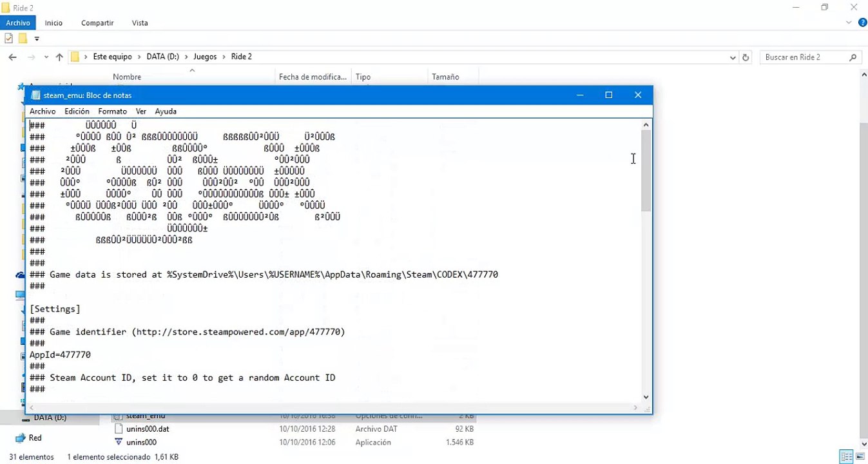Open Notepad's Formato menu

tap(112, 111)
